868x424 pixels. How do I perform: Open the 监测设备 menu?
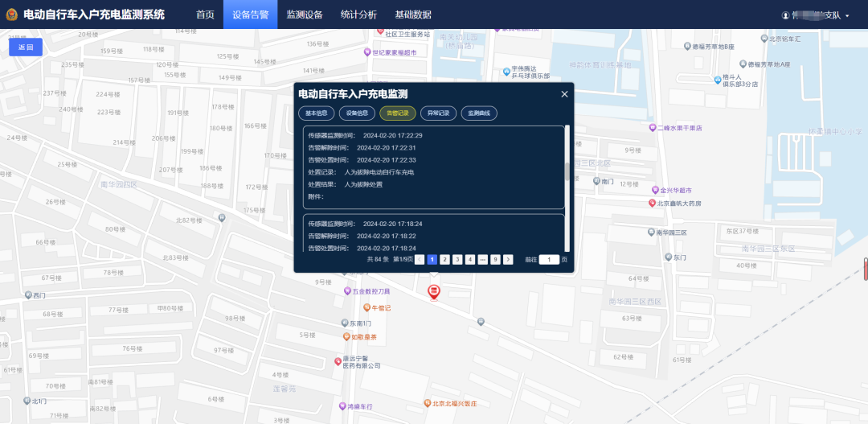click(x=305, y=14)
